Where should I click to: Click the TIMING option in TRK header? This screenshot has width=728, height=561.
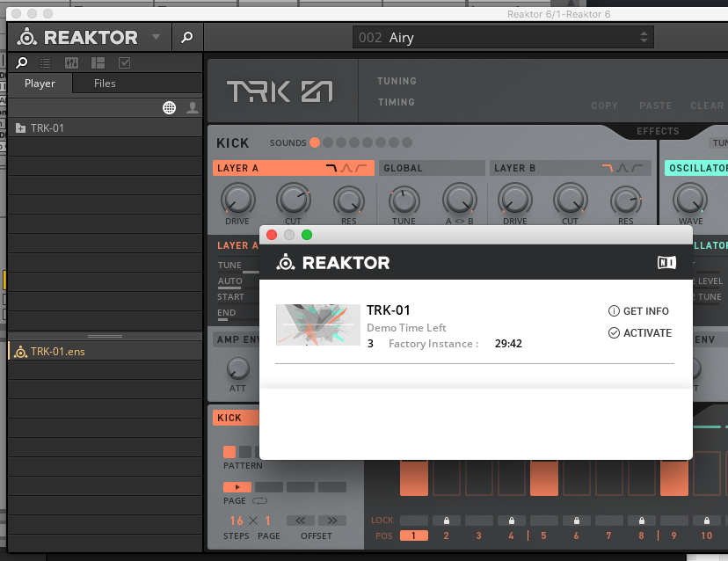(x=396, y=102)
